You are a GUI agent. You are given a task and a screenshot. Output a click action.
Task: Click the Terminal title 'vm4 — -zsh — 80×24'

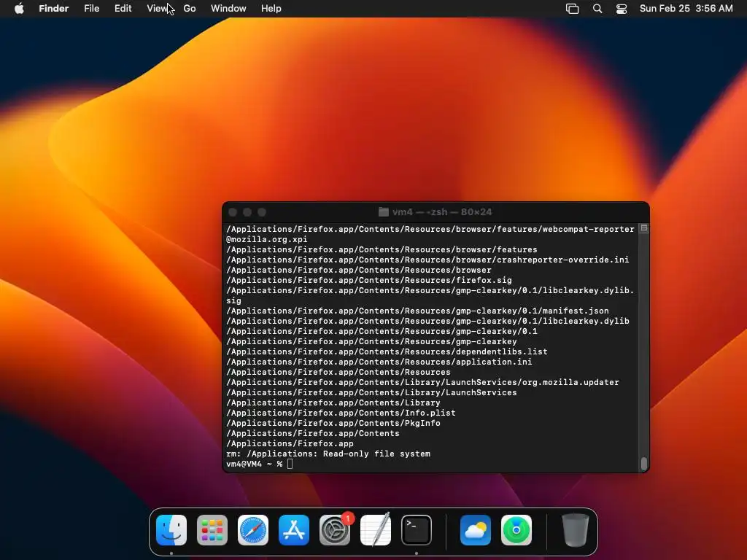point(441,212)
